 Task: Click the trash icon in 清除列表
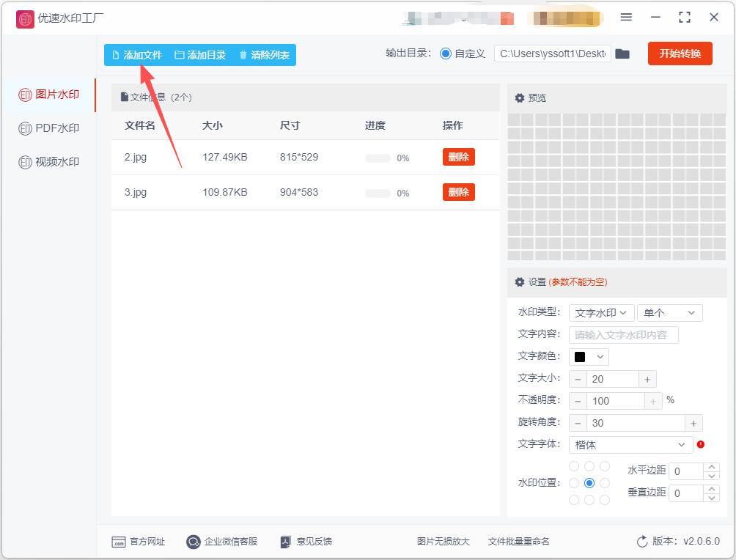pos(243,56)
